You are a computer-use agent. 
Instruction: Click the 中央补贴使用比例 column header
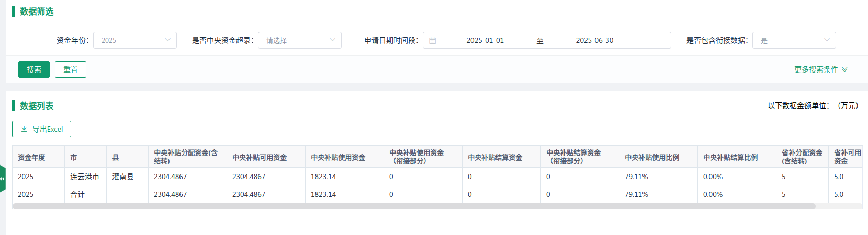point(652,157)
